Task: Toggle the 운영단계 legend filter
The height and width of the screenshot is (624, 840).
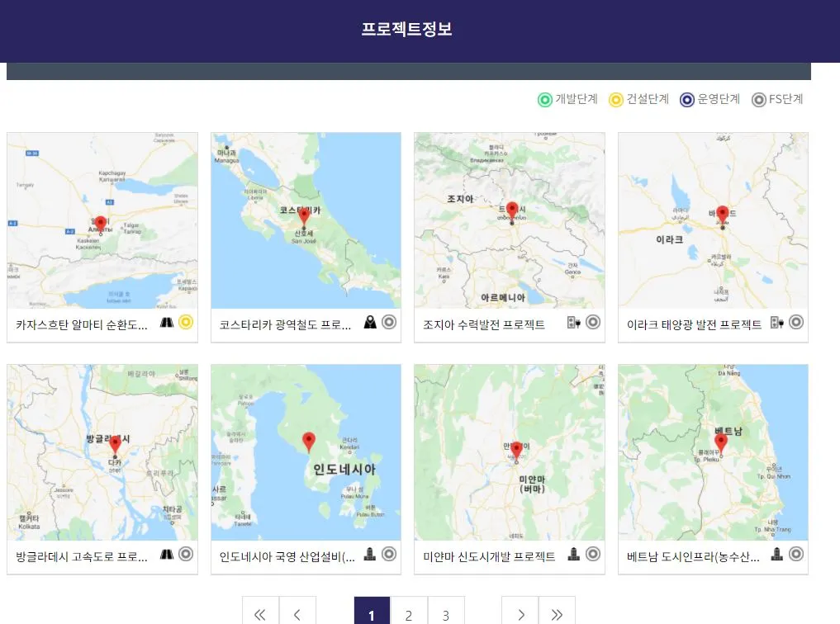Action: click(686, 99)
